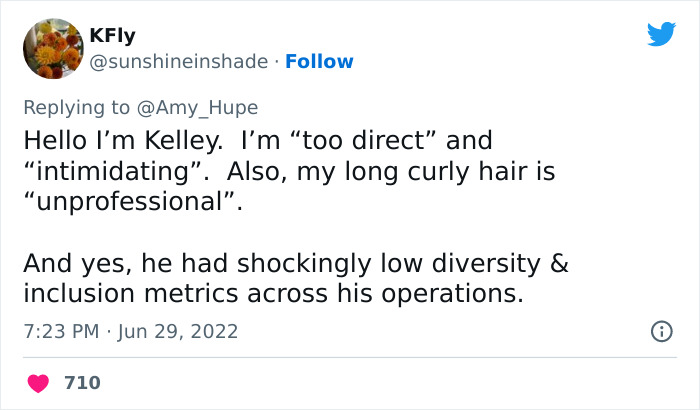Click the 'inclusion metrics across his operations' line
Screen dimensions: 700x410
(272, 295)
